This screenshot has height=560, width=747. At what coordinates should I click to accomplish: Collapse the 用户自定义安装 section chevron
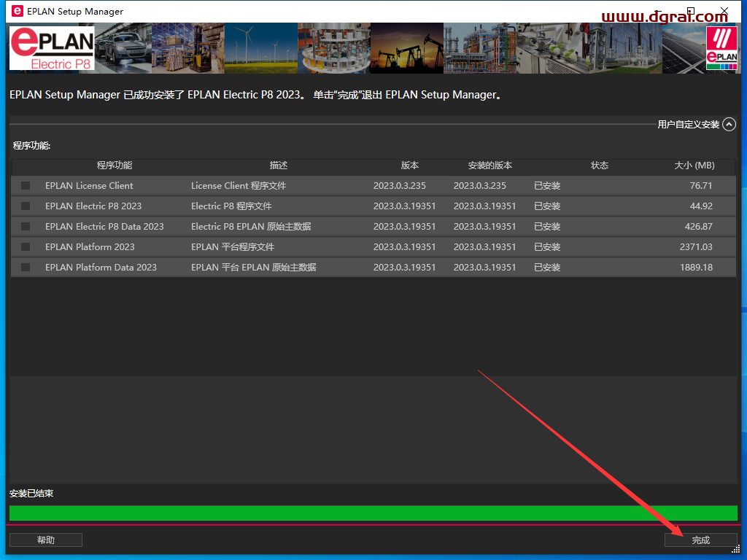coord(729,124)
